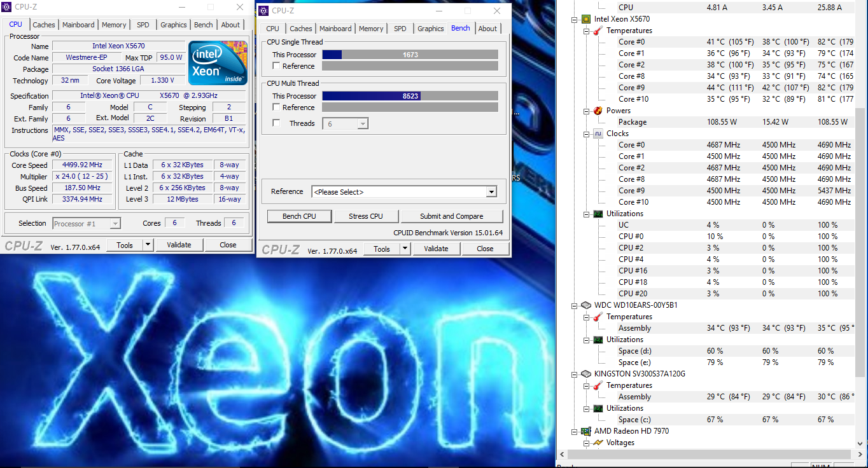Click Submit and Compare button
Viewport: 868px width, 468px height.
click(452, 216)
